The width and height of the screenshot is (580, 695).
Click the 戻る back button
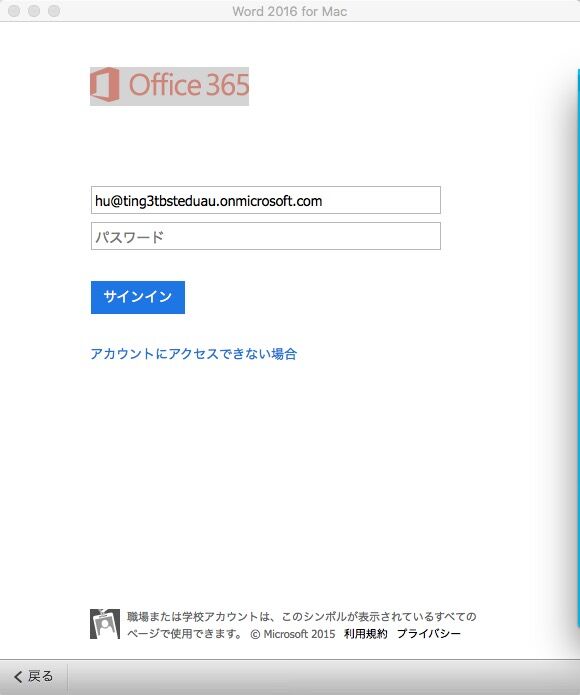click(34, 676)
